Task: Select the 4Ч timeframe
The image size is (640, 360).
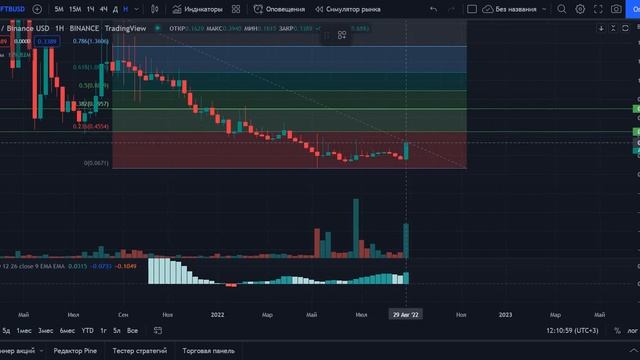Action: tap(104, 9)
